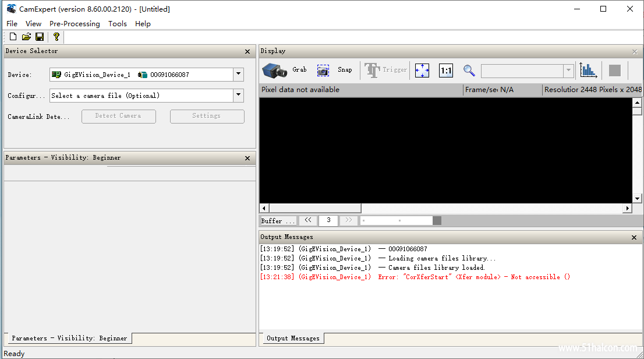This screenshot has width=644, height=359.
Task: Click the black image display area
Action: coord(445,150)
